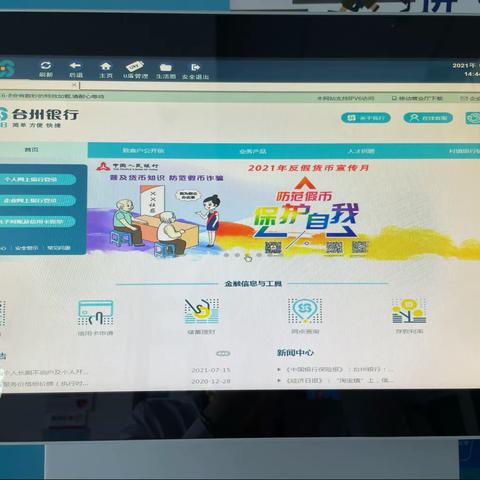Image resolution: width=480 pixels, height=480 pixels.
Task: Click the Taizhou Bank swirl logo in toolbar
Action: (x=7, y=68)
